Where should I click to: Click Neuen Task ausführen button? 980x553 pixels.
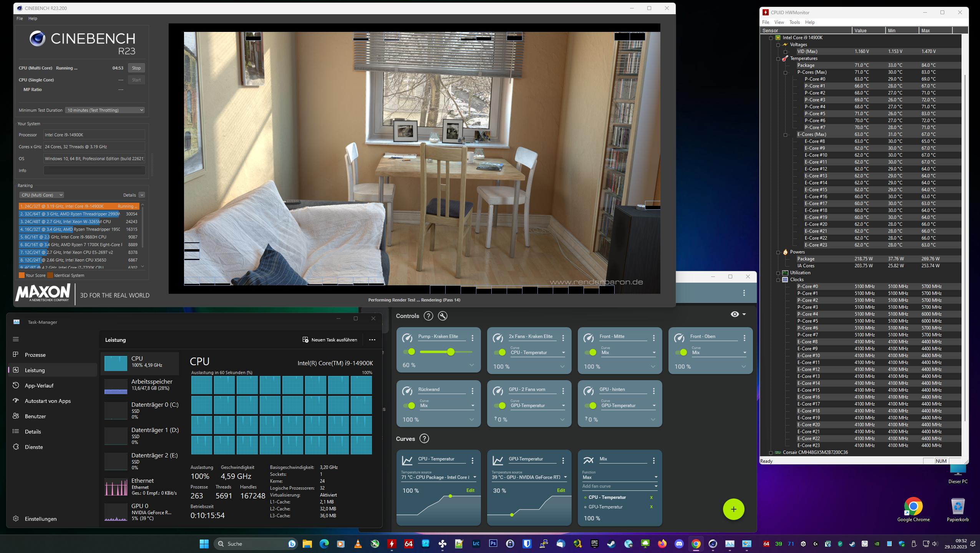point(330,340)
